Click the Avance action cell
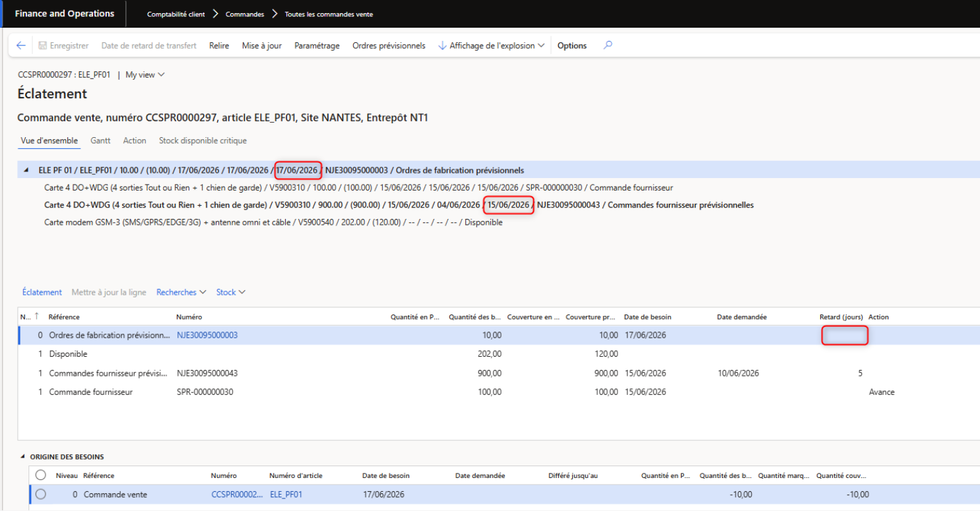Screen dimensions: 980x511 tap(882, 392)
